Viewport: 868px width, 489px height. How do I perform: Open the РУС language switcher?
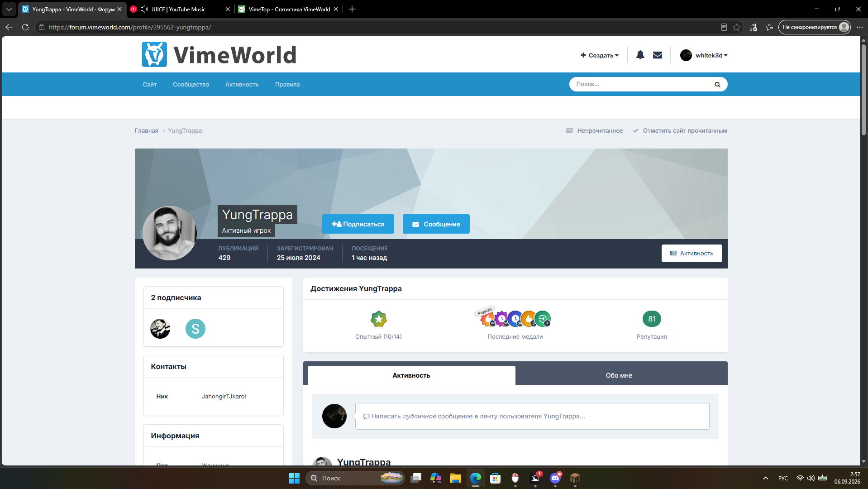tap(783, 478)
